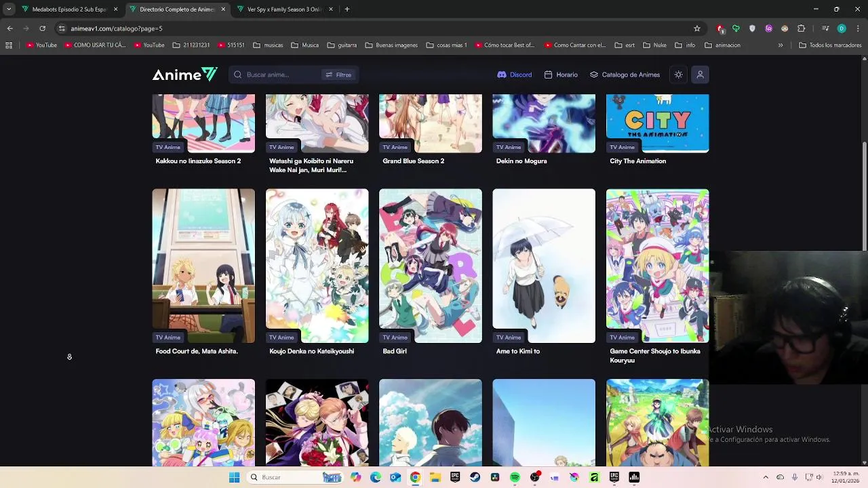
Task: Open Catalogo de Animes
Action: pos(625,75)
